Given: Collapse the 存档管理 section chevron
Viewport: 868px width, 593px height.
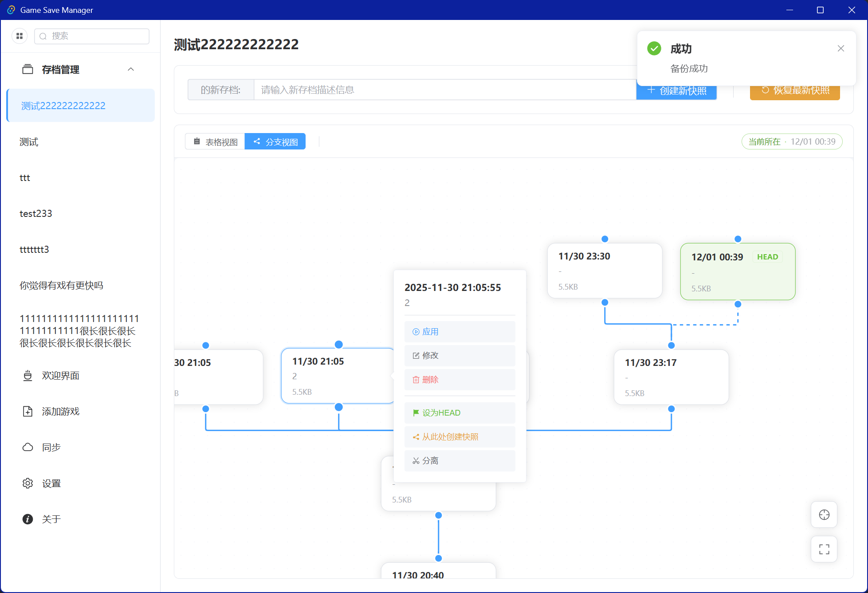Looking at the screenshot, I should (131, 69).
